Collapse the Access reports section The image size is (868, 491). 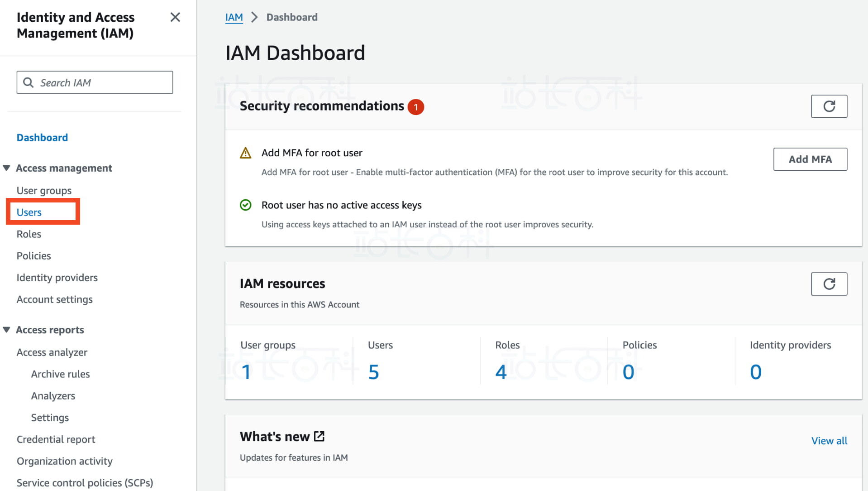pos(7,330)
